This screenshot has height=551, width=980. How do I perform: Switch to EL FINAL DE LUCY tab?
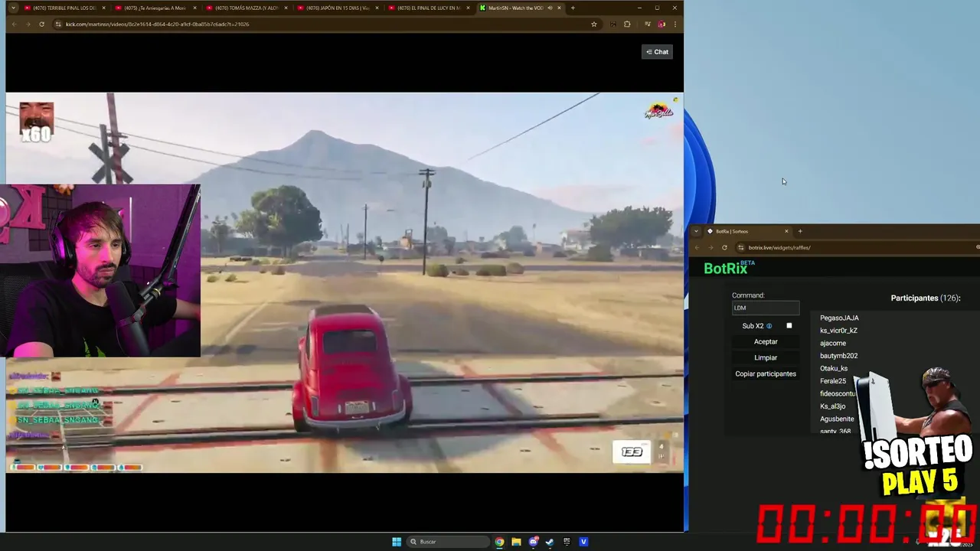coord(429,8)
